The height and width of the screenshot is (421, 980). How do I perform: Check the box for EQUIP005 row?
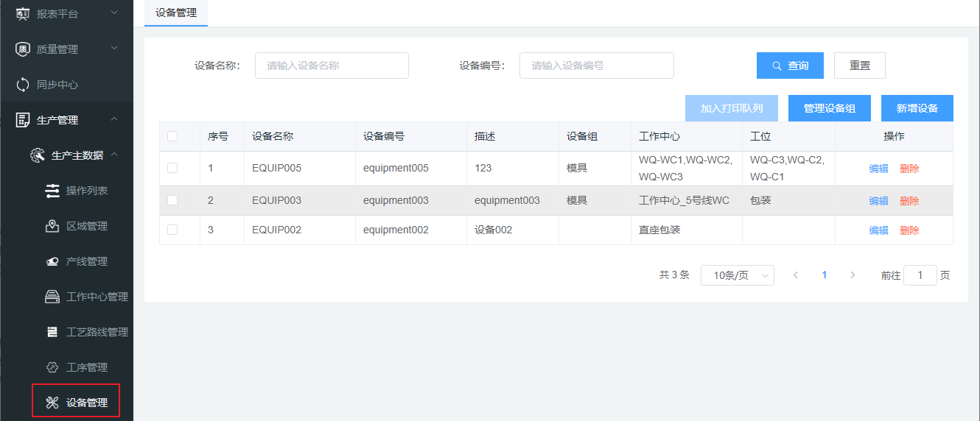[172, 168]
